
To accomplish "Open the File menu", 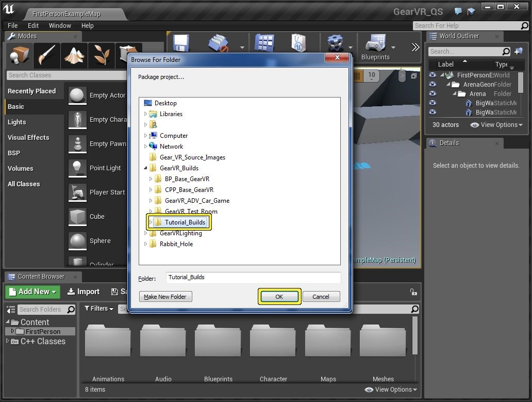I will pyautogui.click(x=12, y=25).
